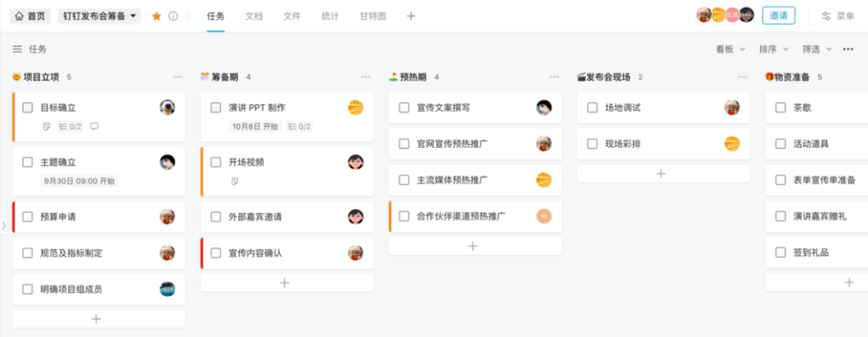868x337 pixels.
Task: Open the 排序 sort dropdown
Action: 774,49
